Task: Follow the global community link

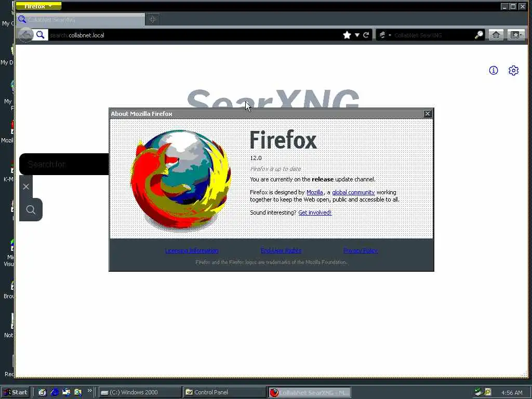Action: 353,192
